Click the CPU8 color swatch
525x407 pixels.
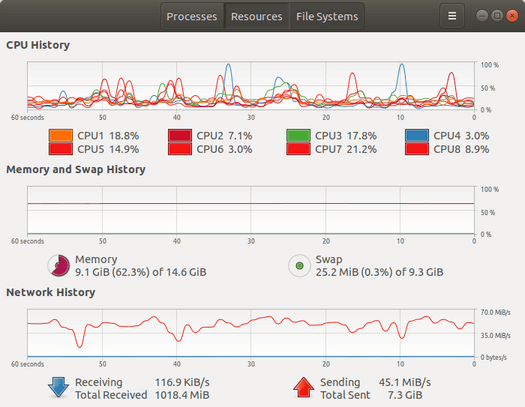[x=417, y=149]
